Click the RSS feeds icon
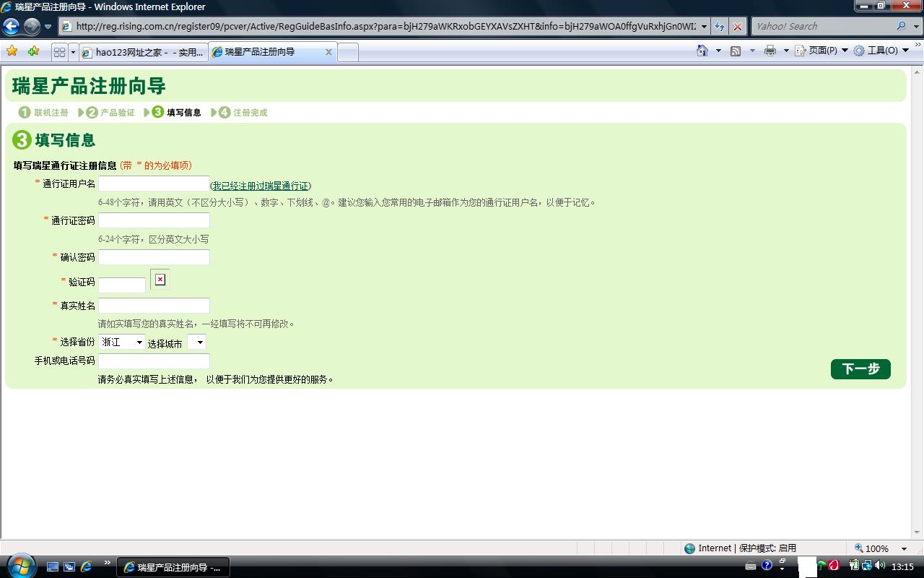 click(x=736, y=51)
